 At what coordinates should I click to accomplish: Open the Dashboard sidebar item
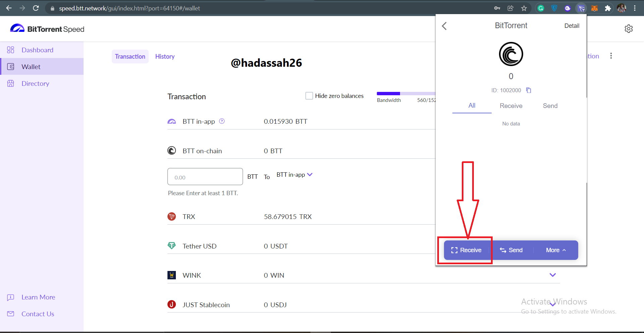click(42, 50)
